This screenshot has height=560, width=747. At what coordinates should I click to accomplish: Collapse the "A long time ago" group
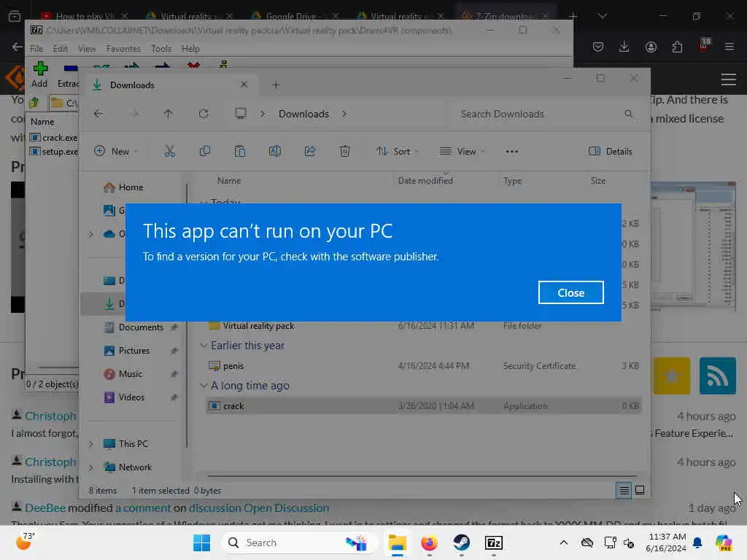coord(204,385)
